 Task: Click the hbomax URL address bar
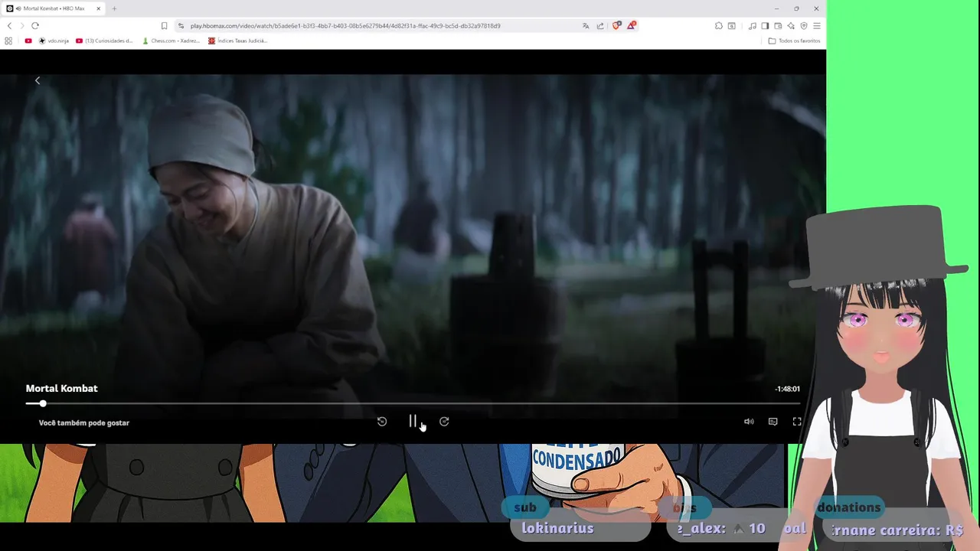pyautogui.click(x=345, y=25)
